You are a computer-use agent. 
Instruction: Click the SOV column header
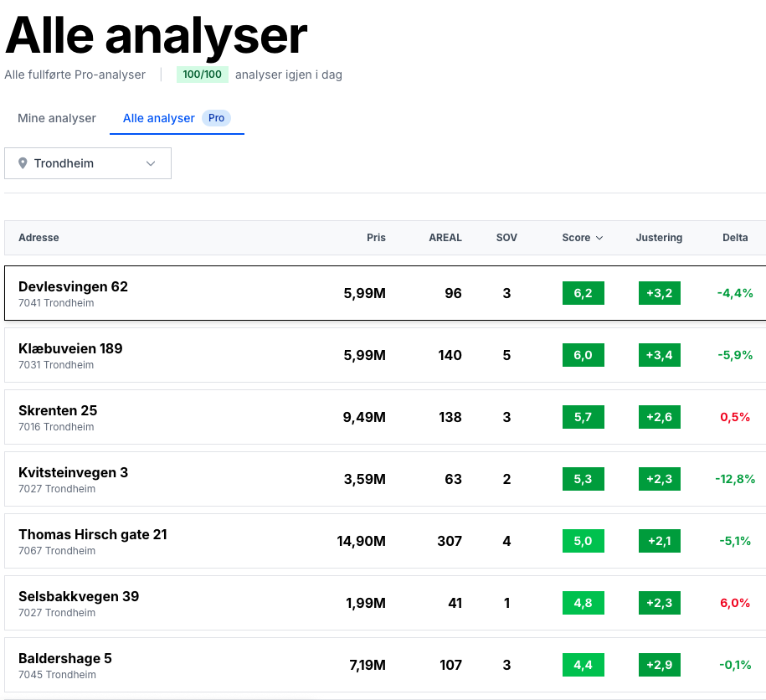pos(506,238)
